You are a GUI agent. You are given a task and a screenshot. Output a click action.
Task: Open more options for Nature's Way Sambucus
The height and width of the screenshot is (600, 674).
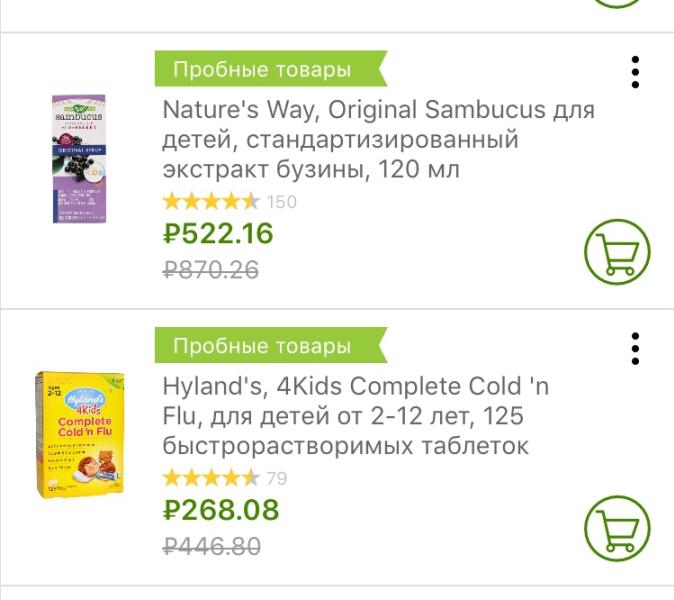pyautogui.click(x=635, y=72)
